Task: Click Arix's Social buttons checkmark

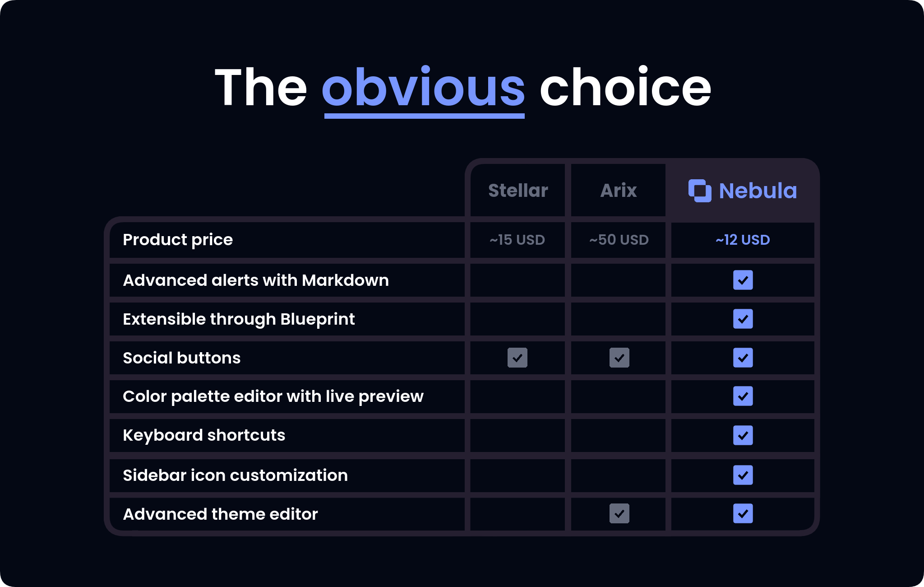Action: click(x=619, y=358)
